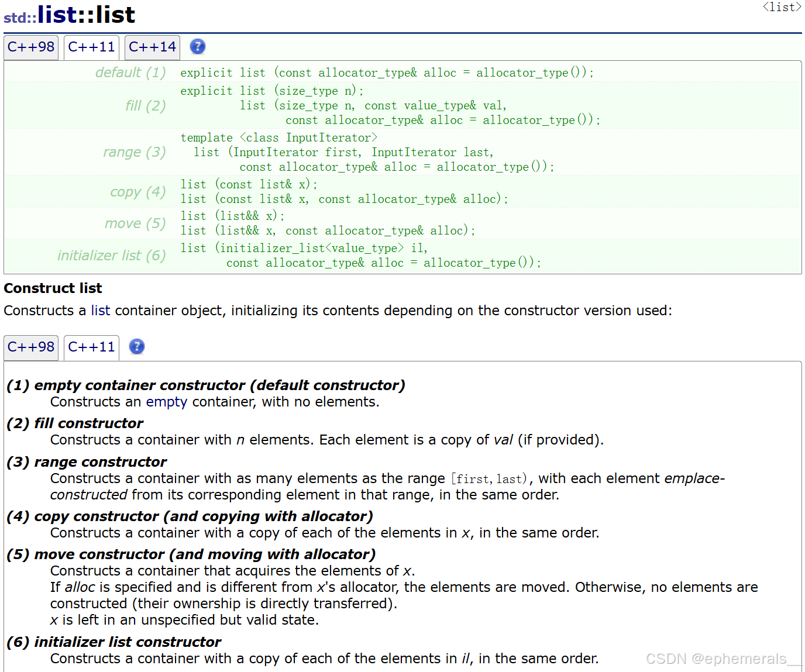Click the "move (5)" prototype label
Viewport: 805px width, 672px height.
[x=135, y=223]
